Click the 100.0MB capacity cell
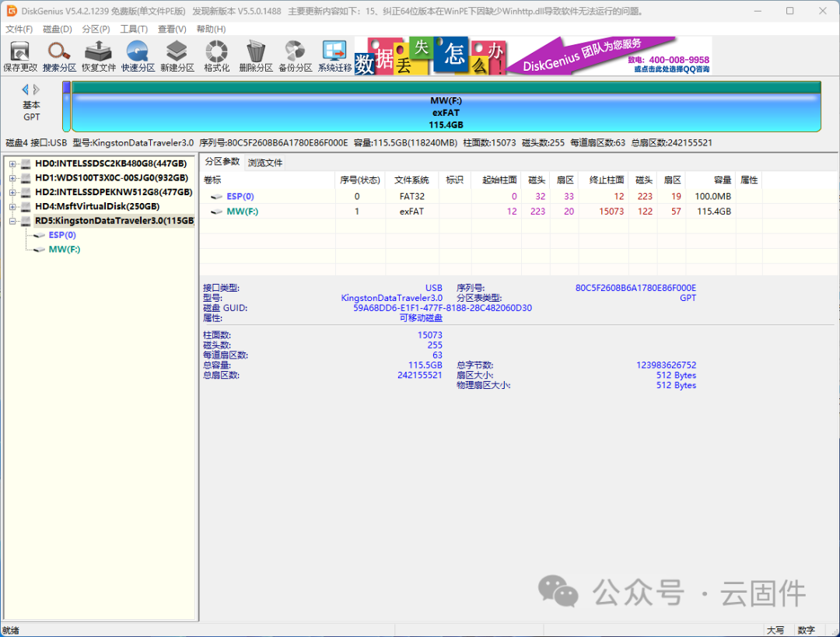 [x=712, y=197]
